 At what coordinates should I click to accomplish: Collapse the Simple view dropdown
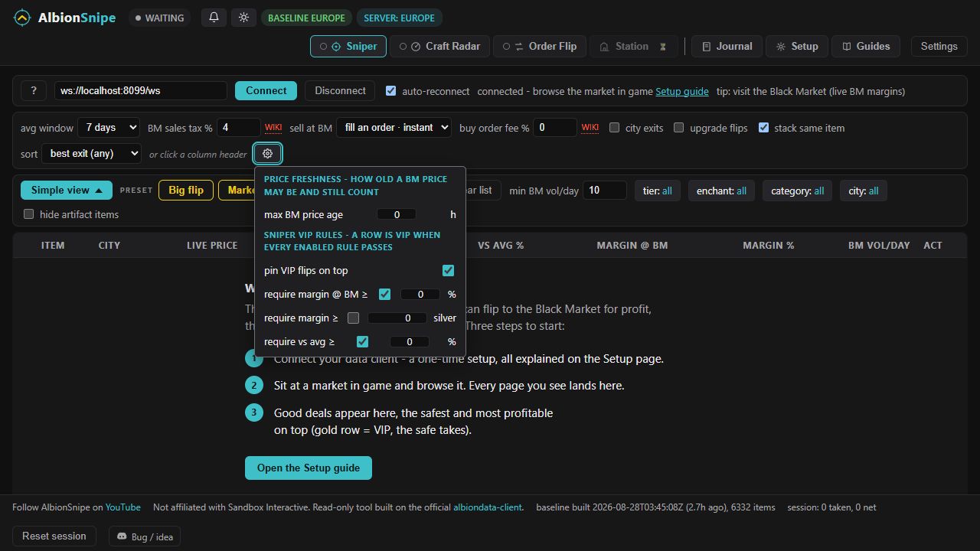[67, 191]
